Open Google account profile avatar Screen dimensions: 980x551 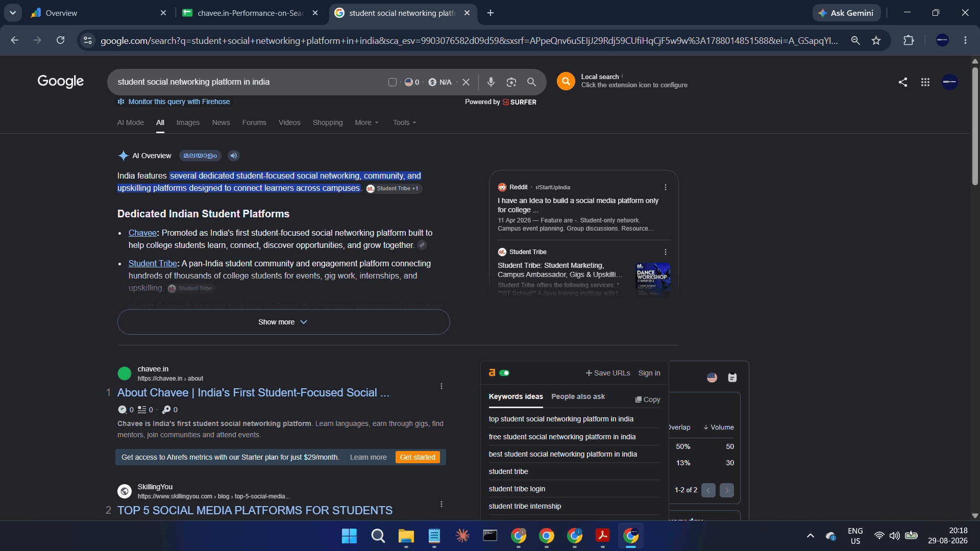point(950,82)
